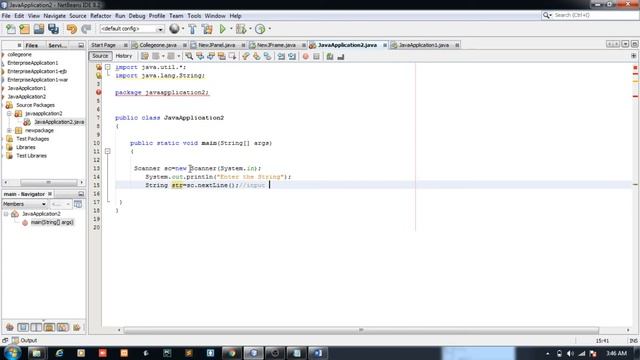Viewport: 640px width, 360px height.
Task: Click the globe browser icon in toolbar
Action: (x=174, y=29)
